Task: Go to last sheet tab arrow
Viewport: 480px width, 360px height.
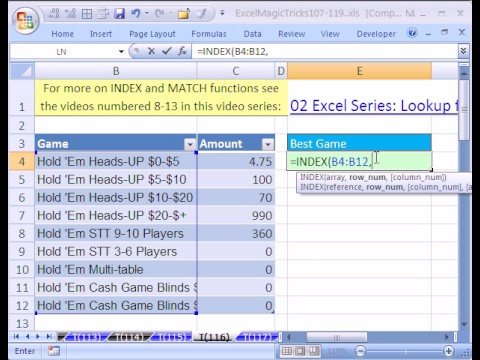Action: pos(49,337)
